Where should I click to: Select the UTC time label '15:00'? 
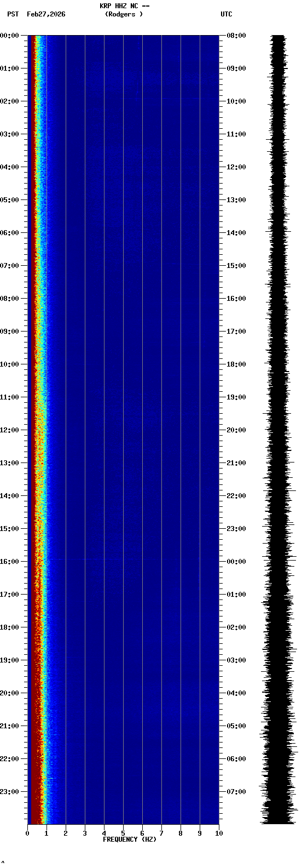(236, 266)
